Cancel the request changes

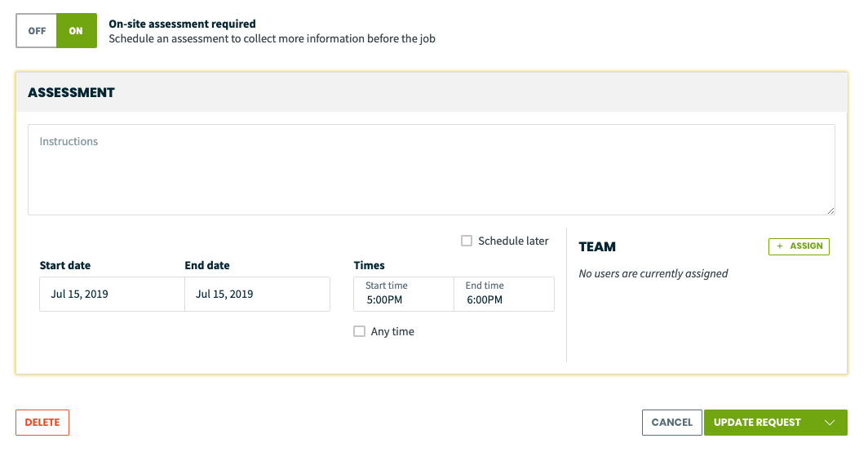pyautogui.click(x=672, y=423)
